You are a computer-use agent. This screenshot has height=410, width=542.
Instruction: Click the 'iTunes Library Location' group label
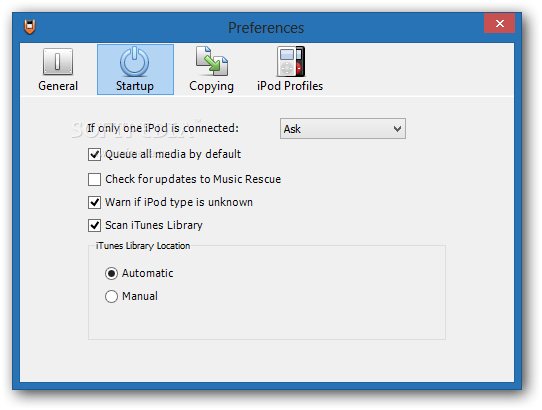coord(143,246)
